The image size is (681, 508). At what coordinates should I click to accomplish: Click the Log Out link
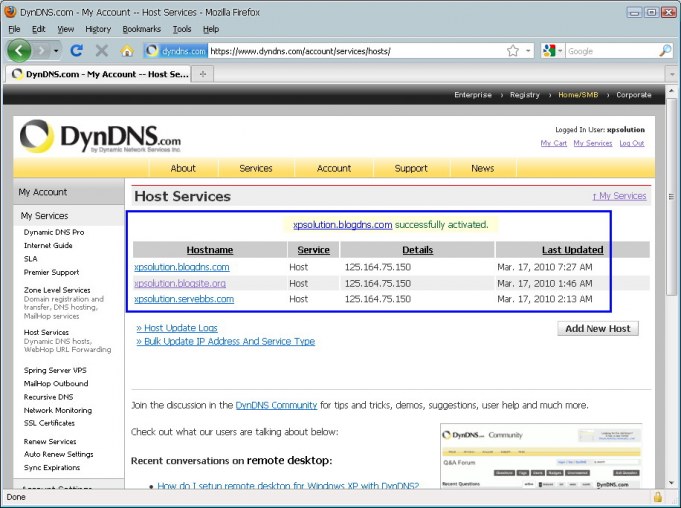click(632, 143)
